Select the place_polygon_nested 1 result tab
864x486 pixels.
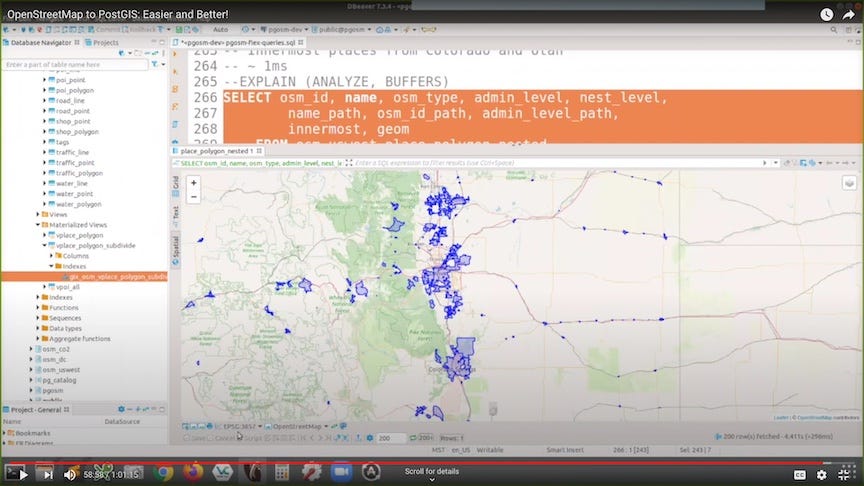217,151
